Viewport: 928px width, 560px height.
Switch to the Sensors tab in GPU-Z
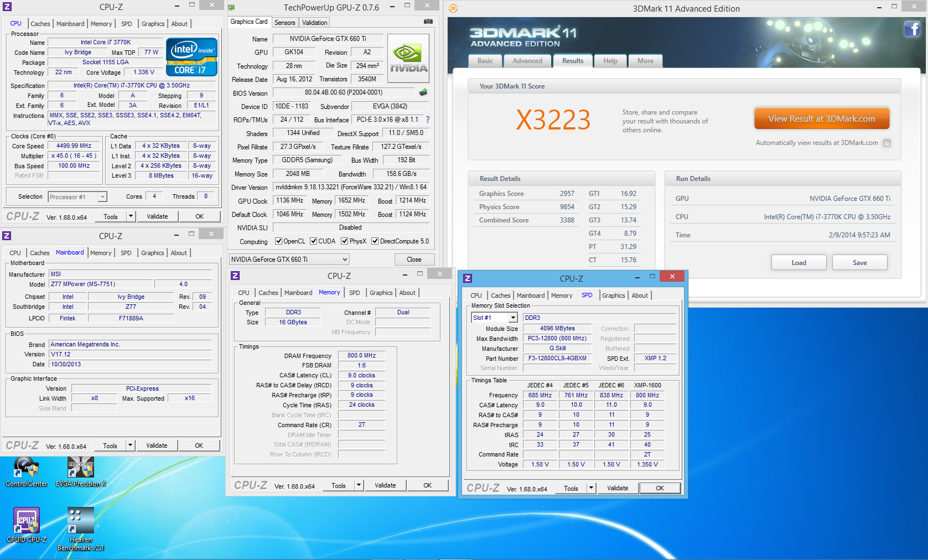(284, 23)
